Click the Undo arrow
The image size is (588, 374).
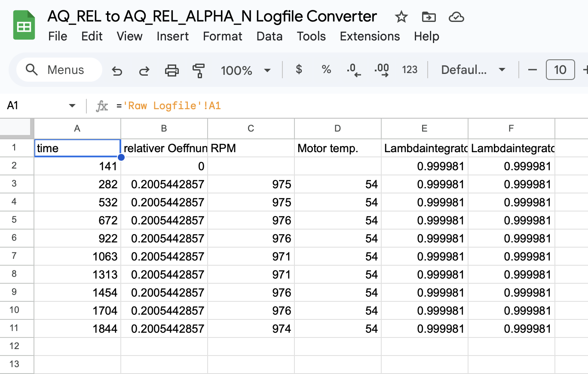tap(117, 70)
